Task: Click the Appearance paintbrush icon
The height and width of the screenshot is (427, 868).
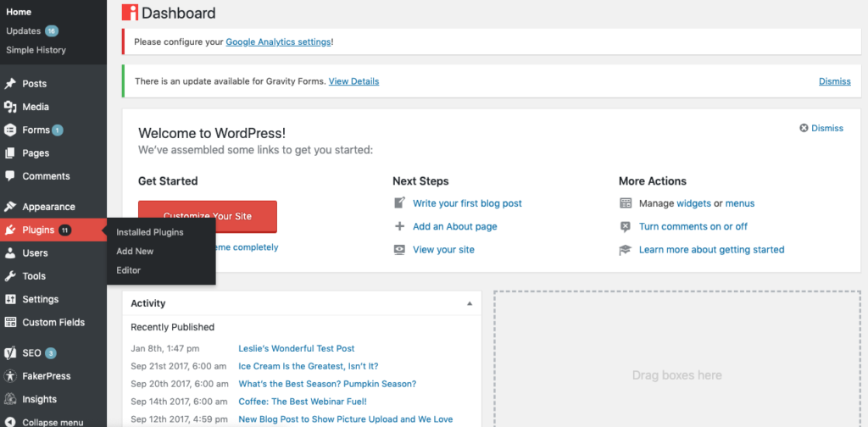Action: point(10,207)
